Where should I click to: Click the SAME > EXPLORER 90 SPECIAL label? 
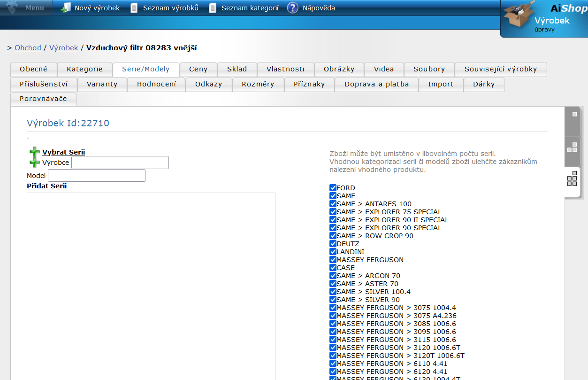coord(389,228)
